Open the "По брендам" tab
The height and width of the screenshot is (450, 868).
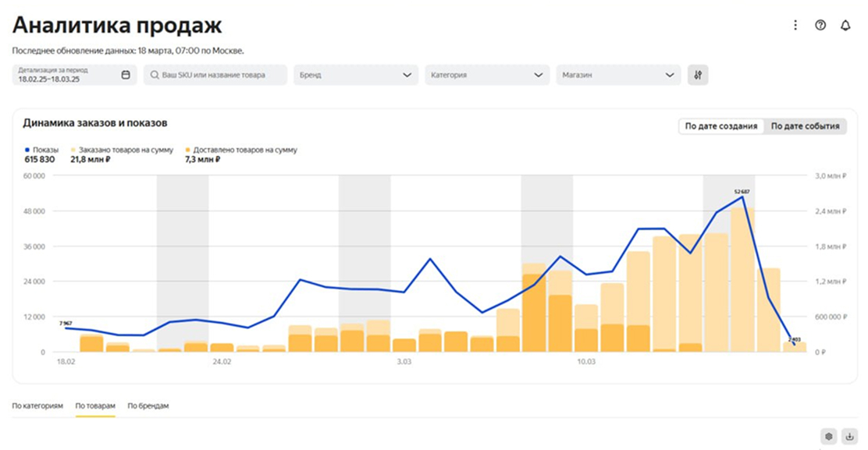pos(148,406)
